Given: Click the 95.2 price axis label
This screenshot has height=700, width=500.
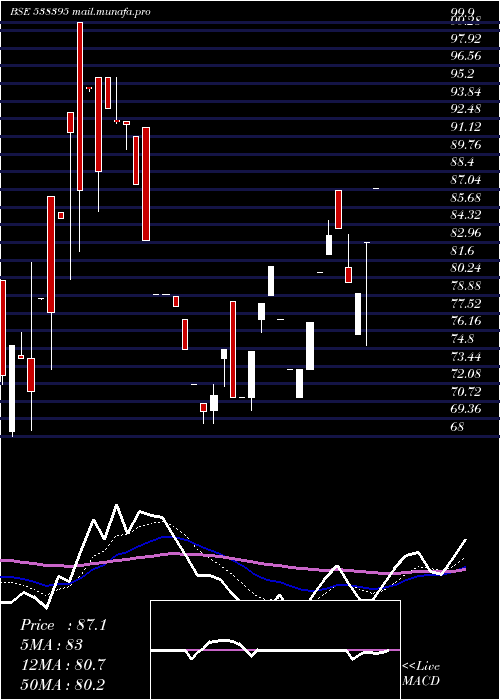Looking at the screenshot, I should 462,74.
